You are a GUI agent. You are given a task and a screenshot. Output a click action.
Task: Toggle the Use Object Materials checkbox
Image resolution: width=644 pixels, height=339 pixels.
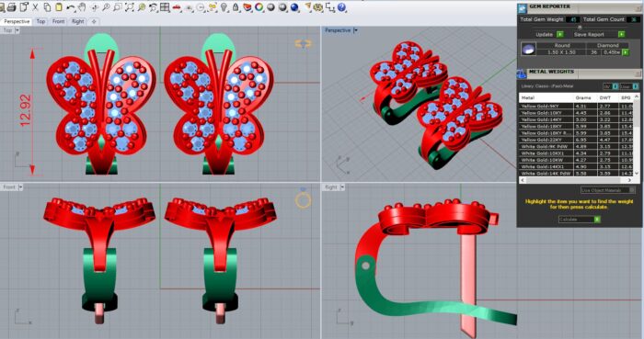coord(632,190)
